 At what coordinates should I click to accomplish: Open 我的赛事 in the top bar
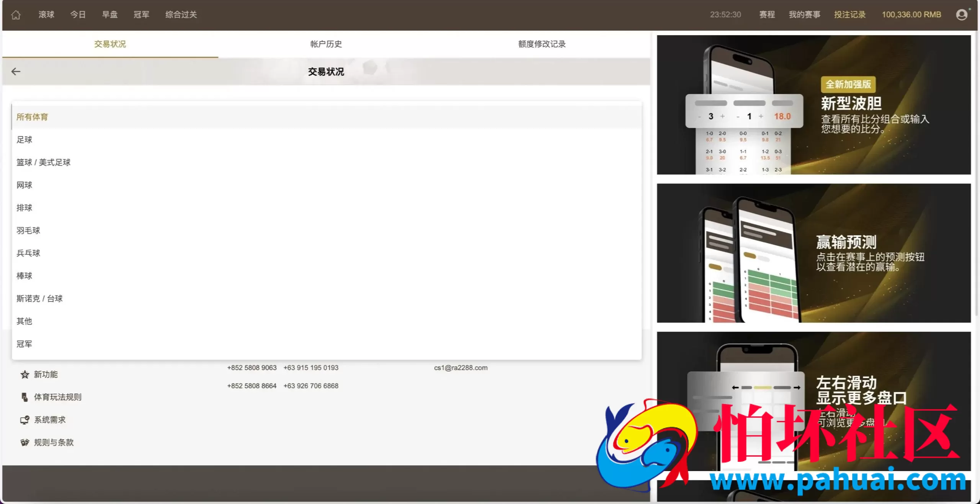804,15
